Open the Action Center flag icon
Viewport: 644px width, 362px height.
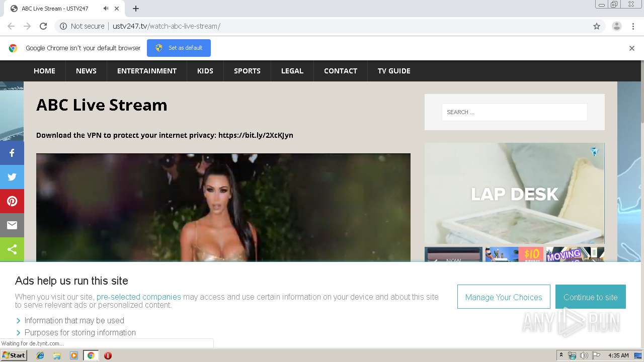pyautogui.click(x=596, y=355)
